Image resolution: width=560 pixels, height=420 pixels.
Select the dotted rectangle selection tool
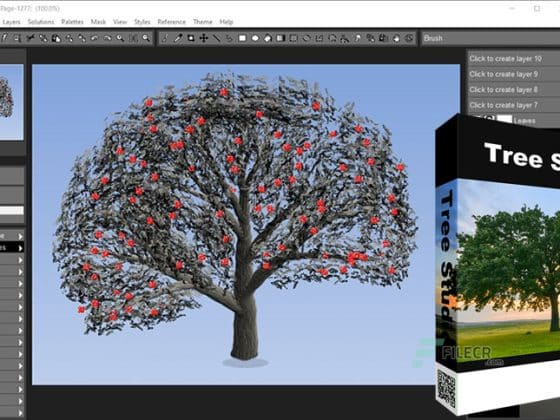tap(293, 38)
